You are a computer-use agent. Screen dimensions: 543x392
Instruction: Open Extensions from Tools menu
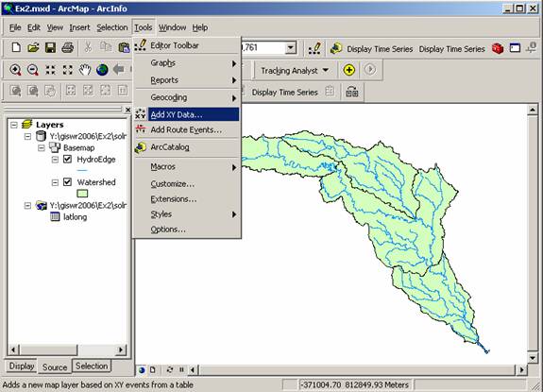[187, 199]
